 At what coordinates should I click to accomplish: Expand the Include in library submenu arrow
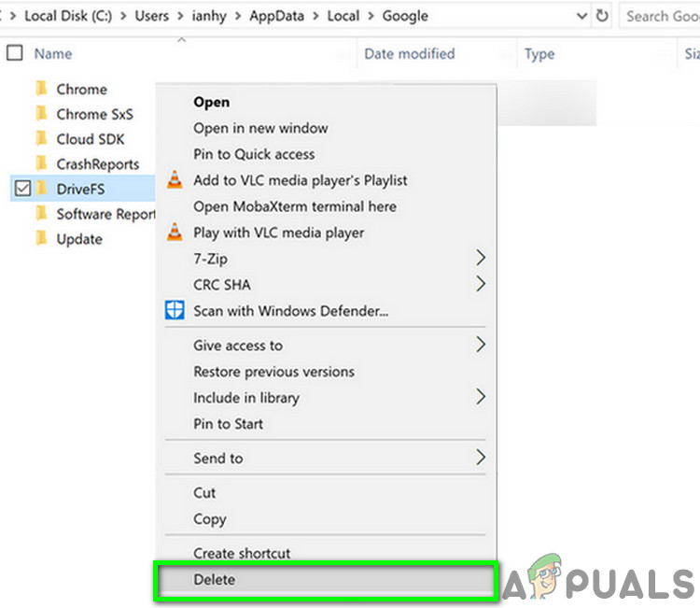pyautogui.click(x=481, y=397)
